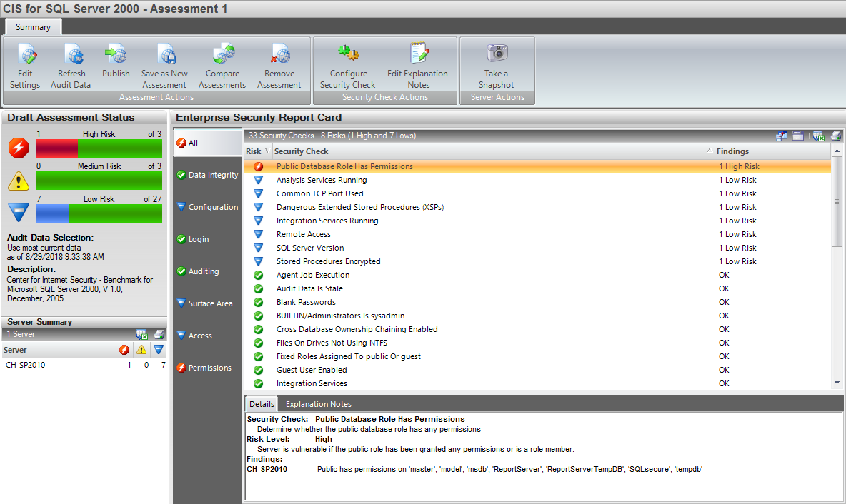Select the Login category
The width and height of the screenshot is (846, 504).
[x=208, y=239]
